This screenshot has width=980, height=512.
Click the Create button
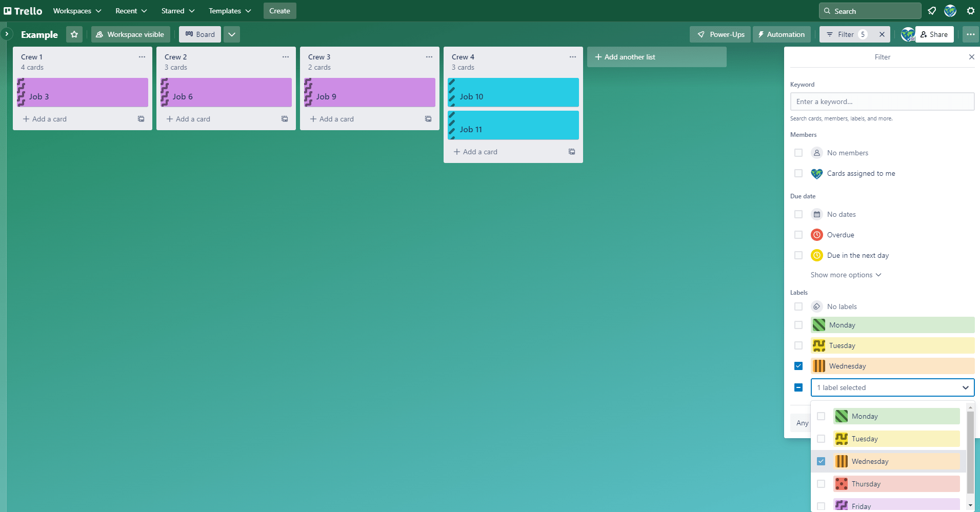(x=279, y=10)
